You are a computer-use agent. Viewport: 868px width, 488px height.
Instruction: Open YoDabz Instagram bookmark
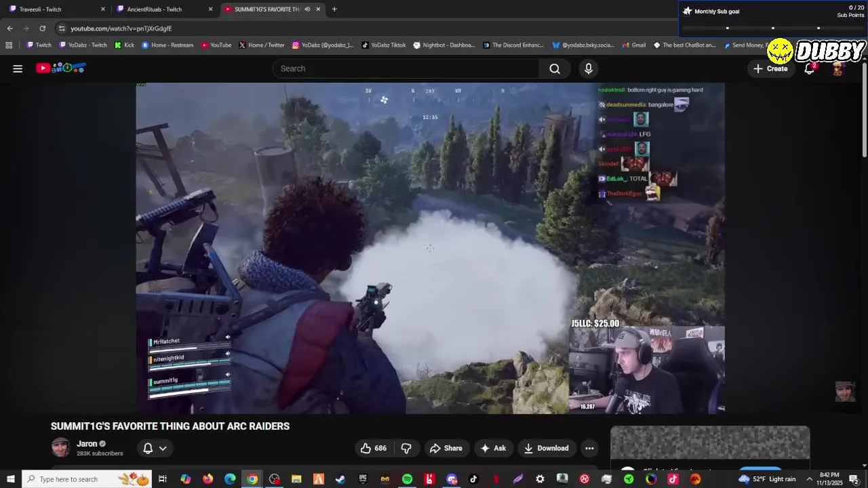click(323, 45)
